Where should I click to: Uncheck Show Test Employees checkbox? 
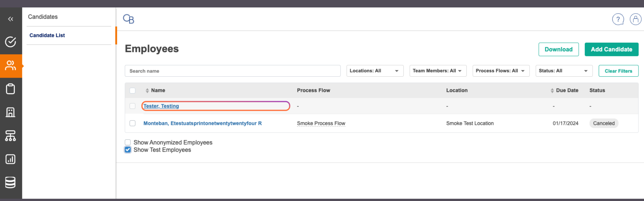click(x=128, y=150)
